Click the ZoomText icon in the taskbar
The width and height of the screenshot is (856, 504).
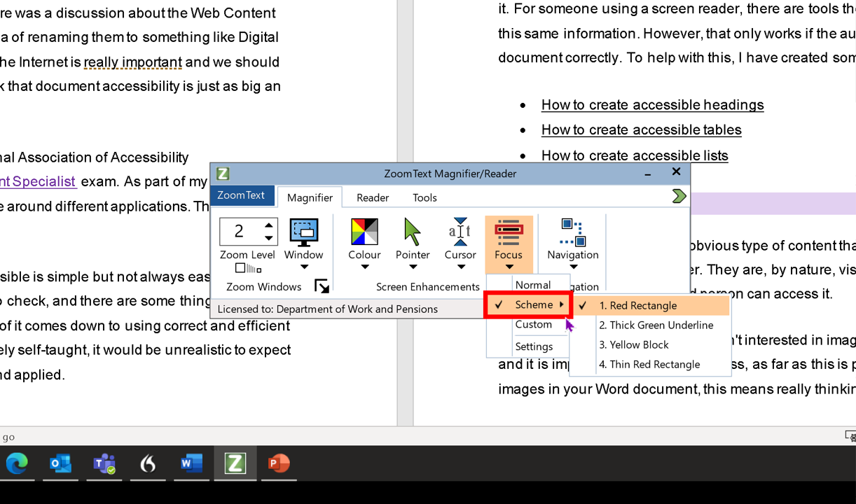pos(235,463)
